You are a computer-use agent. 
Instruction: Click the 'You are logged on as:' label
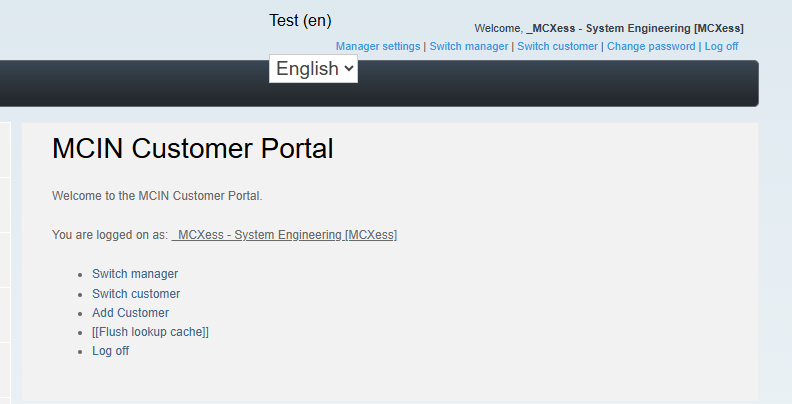click(110, 235)
